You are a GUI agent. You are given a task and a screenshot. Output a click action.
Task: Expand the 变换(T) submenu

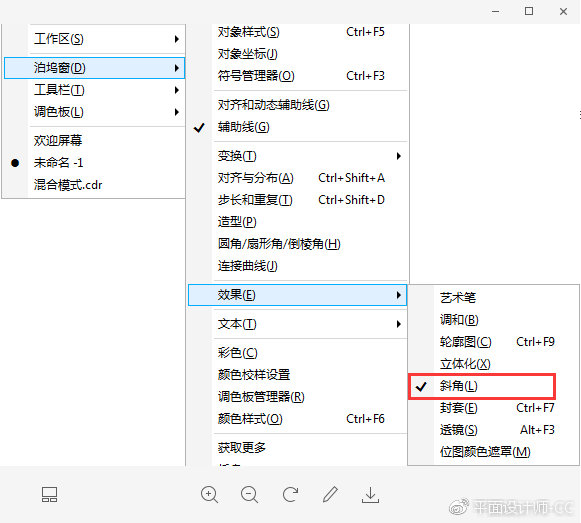298,156
